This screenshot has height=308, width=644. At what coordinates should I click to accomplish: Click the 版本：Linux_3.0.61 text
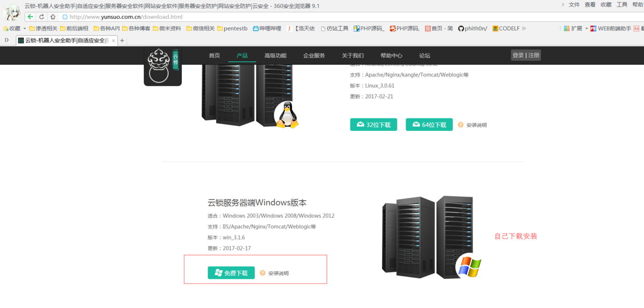(x=372, y=86)
